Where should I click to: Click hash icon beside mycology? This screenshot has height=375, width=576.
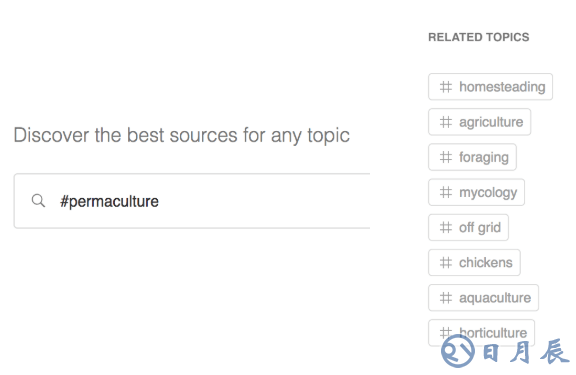[446, 192]
